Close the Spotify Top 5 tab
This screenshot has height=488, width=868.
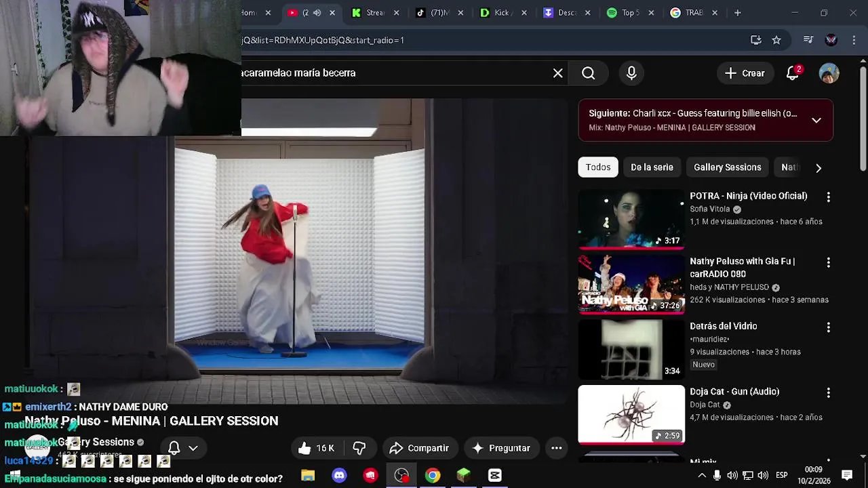[651, 13]
